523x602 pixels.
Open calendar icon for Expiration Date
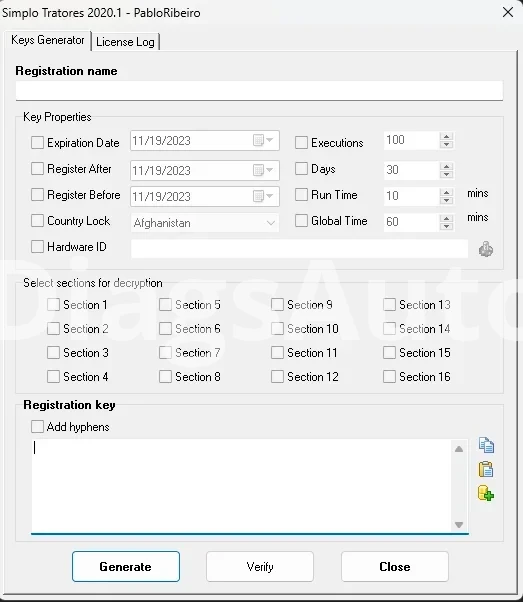258,140
